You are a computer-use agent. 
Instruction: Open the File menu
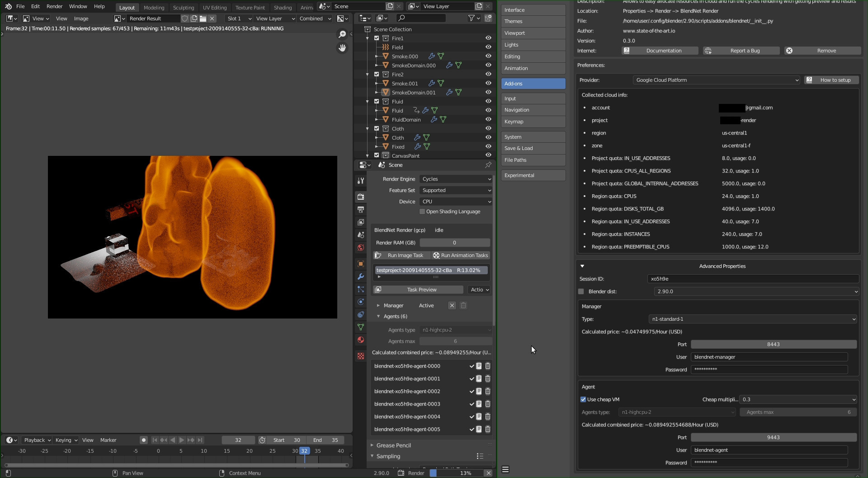pos(20,6)
